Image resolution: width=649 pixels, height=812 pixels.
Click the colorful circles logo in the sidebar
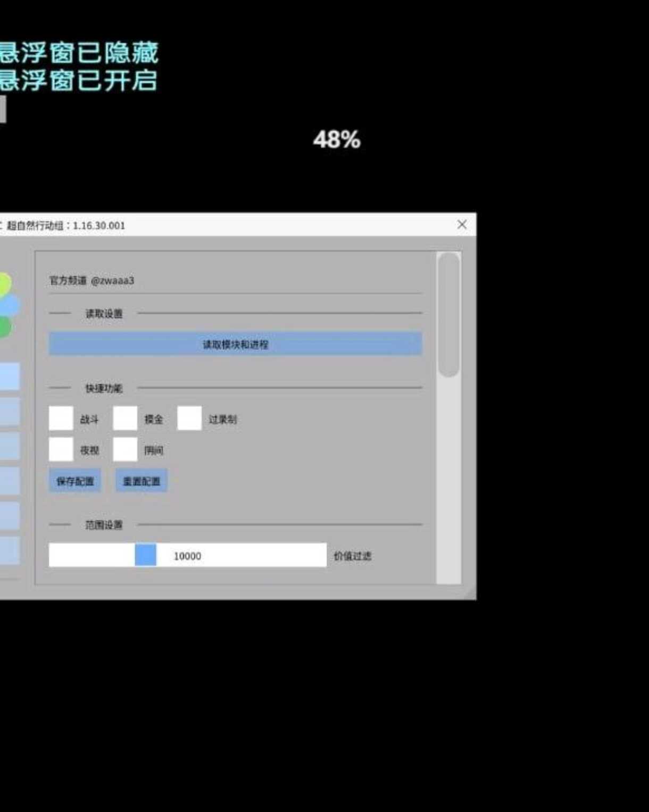tap(6, 305)
